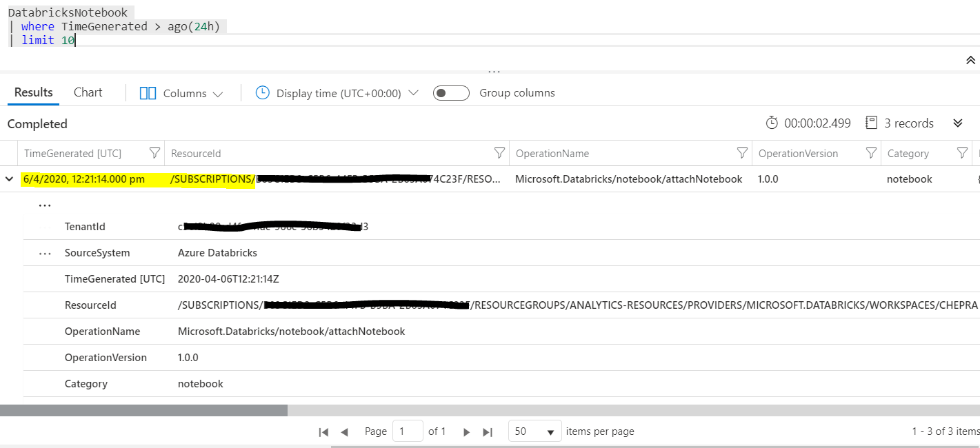Collapse the query editor with the double chevron
Viewport: 980px width, 448px height.
click(x=970, y=61)
